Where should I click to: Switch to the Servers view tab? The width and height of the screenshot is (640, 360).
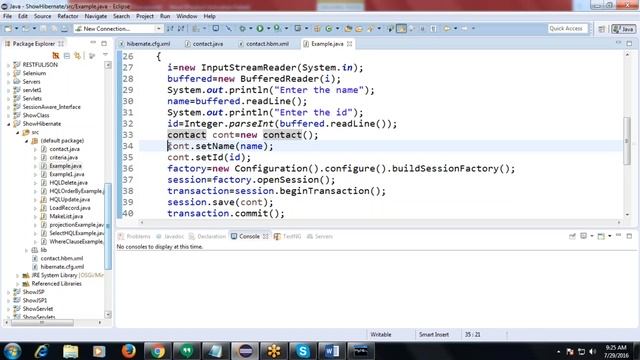point(320,236)
